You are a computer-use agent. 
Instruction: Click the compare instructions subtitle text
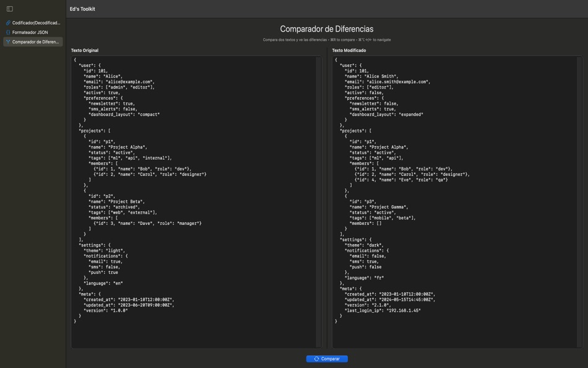point(329,38)
